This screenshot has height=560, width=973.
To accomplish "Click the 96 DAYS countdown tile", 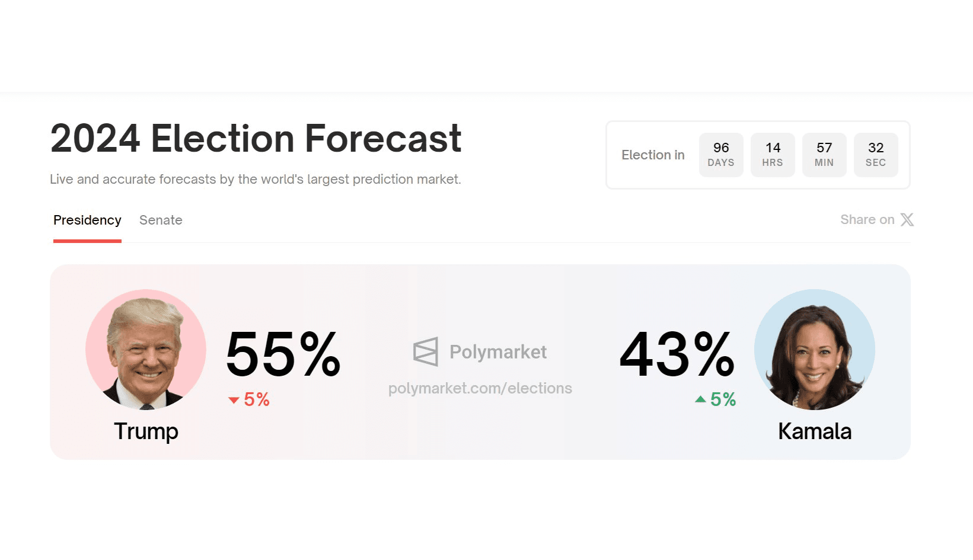I will (x=721, y=155).
